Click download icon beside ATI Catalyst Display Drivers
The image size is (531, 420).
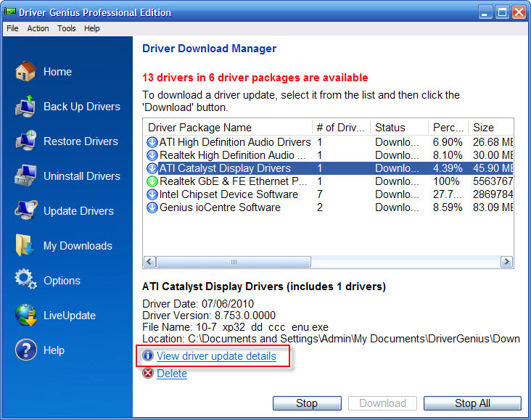(x=152, y=168)
